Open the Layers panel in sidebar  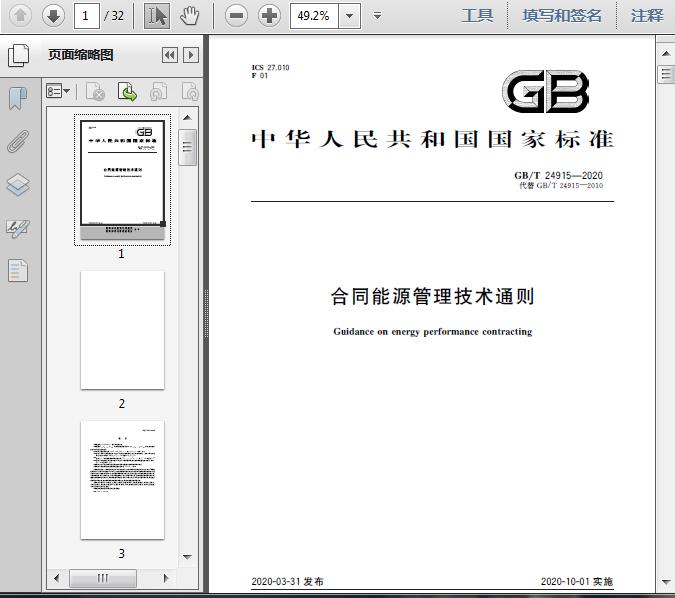18,185
